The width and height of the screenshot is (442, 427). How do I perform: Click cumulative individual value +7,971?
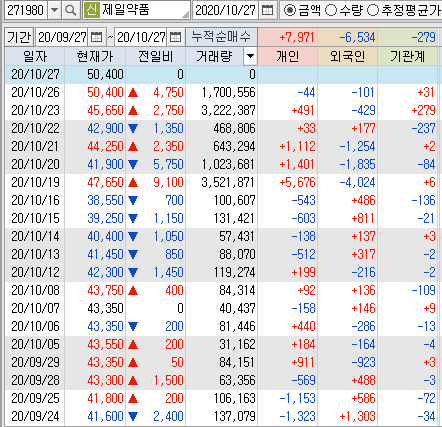pyautogui.click(x=297, y=37)
